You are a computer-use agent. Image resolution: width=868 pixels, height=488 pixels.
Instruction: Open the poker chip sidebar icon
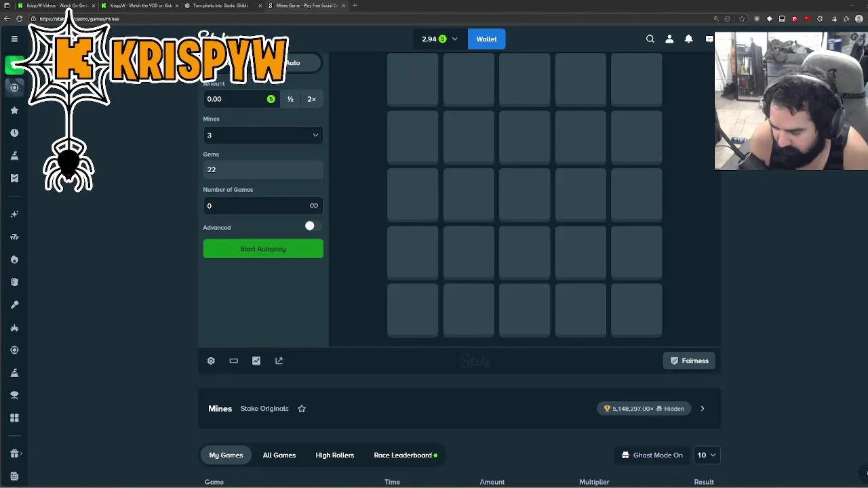click(x=14, y=350)
